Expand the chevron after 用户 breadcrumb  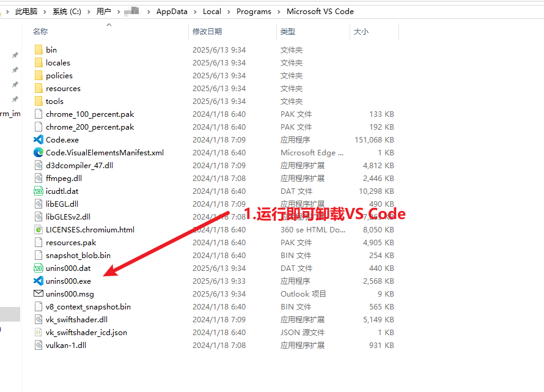pyautogui.click(x=119, y=12)
